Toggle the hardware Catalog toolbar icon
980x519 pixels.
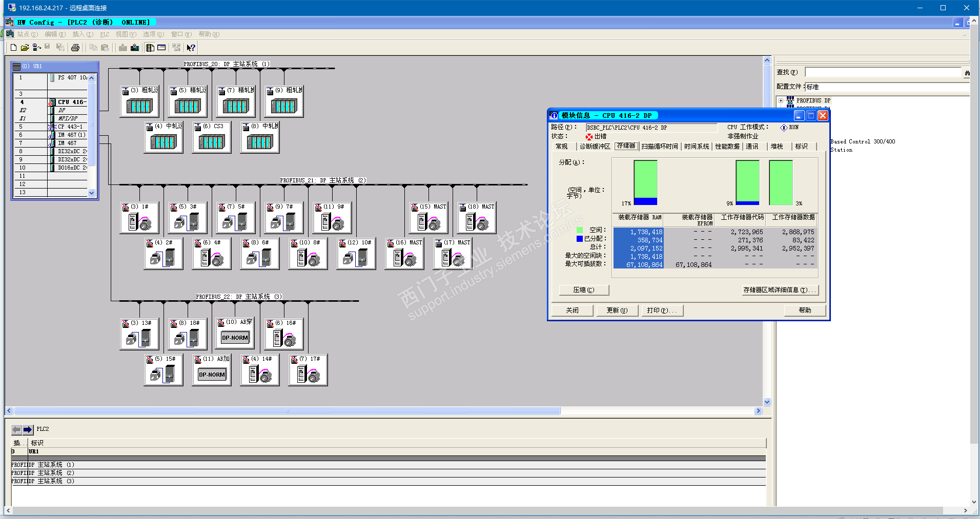pyautogui.click(x=150, y=48)
